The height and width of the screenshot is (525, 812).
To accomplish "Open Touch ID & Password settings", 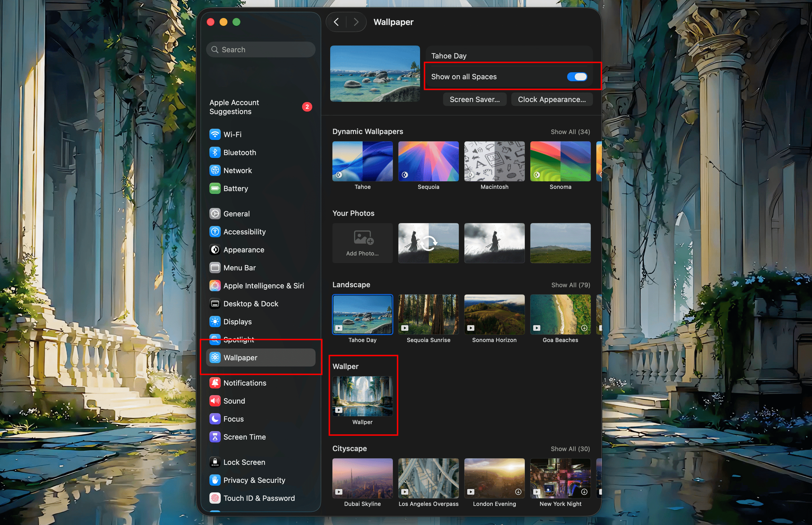I will (215, 498).
